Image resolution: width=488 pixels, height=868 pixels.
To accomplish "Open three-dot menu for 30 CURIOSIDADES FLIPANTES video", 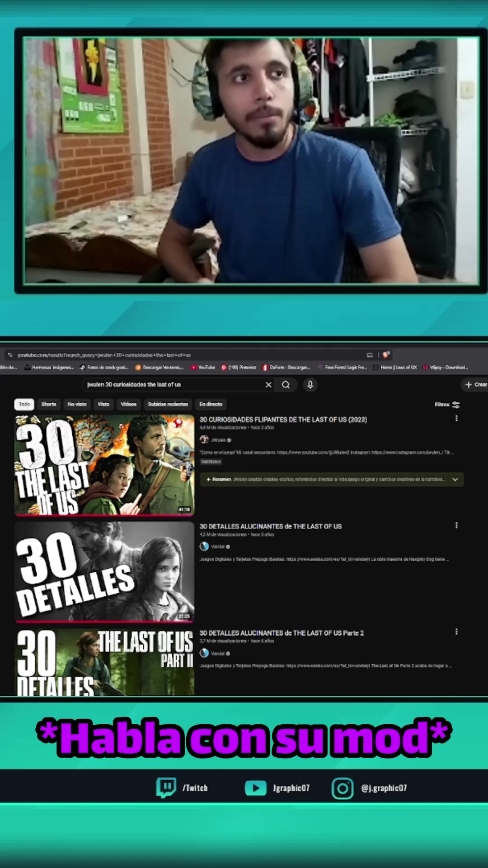I will point(456,419).
